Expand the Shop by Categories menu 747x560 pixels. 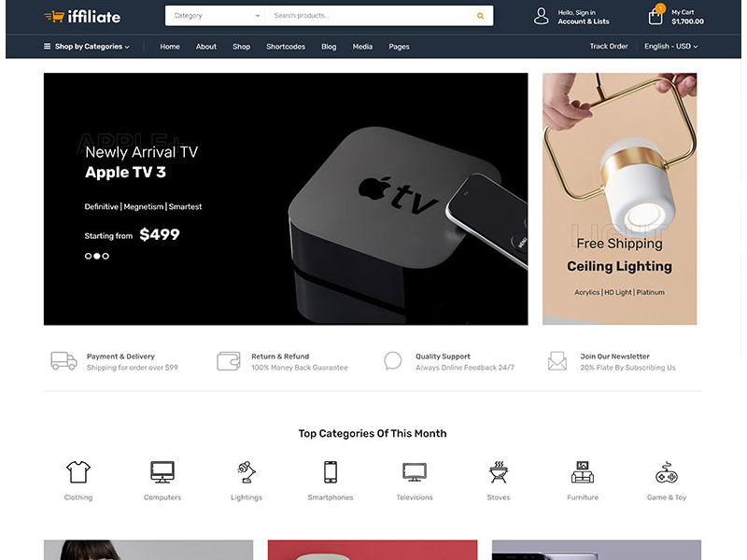pos(87,46)
